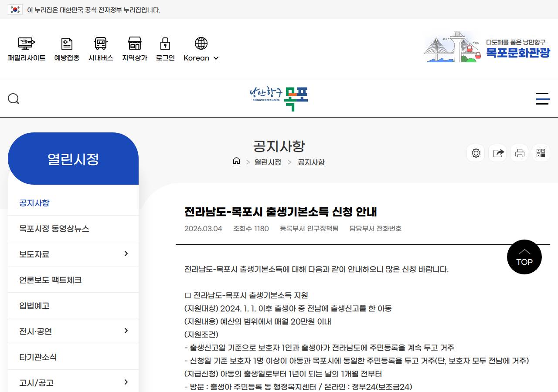This screenshot has width=558, height=392.
Task: Click the 조회수 1180 view count
Action: [251, 228]
